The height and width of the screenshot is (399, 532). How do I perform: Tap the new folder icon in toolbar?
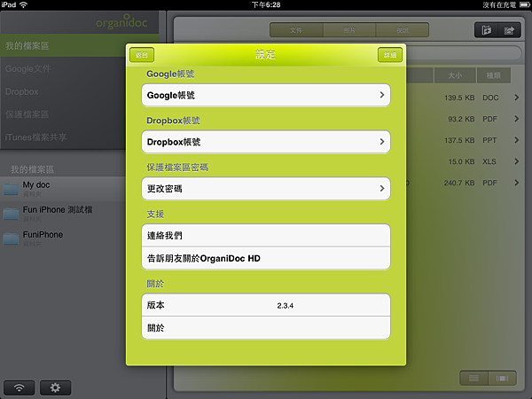tap(486, 30)
